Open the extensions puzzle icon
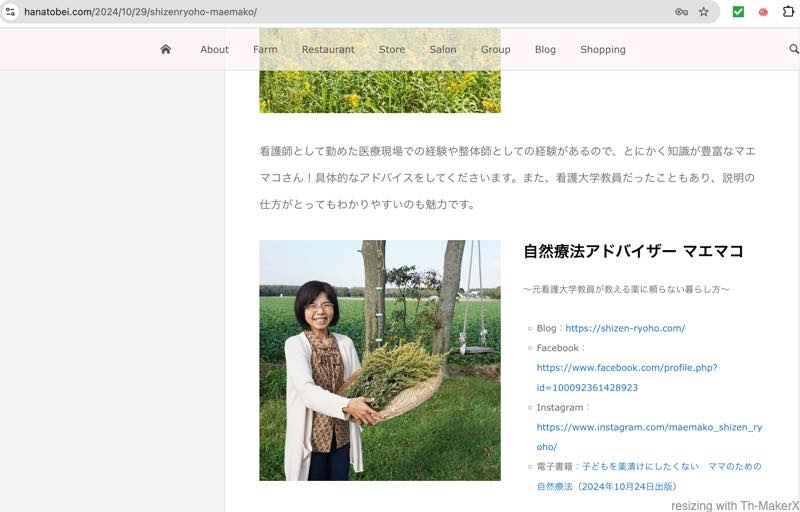 [788, 11]
